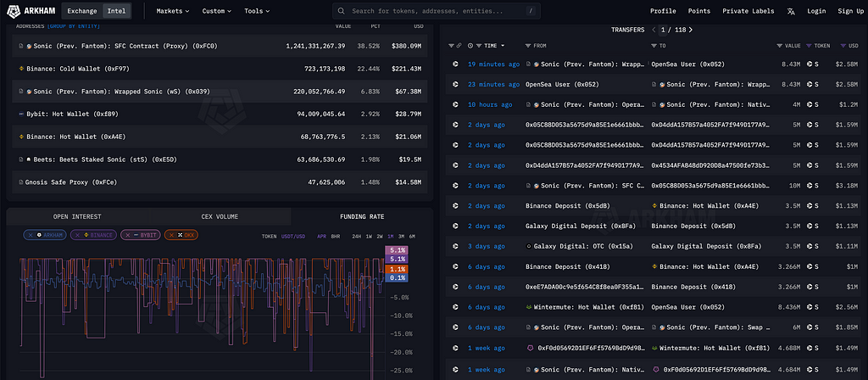This screenshot has height=380, width=868.
Task: Open the TOKEN column filter icon
Action: 810,46
